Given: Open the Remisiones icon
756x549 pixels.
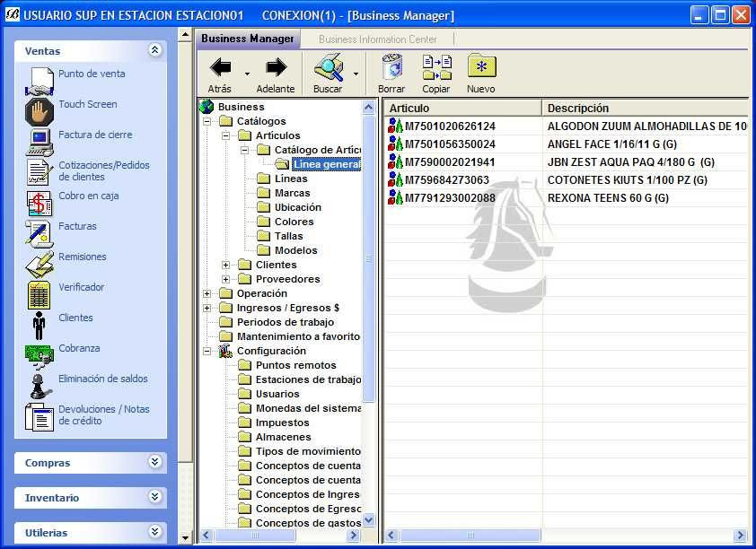Looking at the screenshot, I should pos(39,264).
